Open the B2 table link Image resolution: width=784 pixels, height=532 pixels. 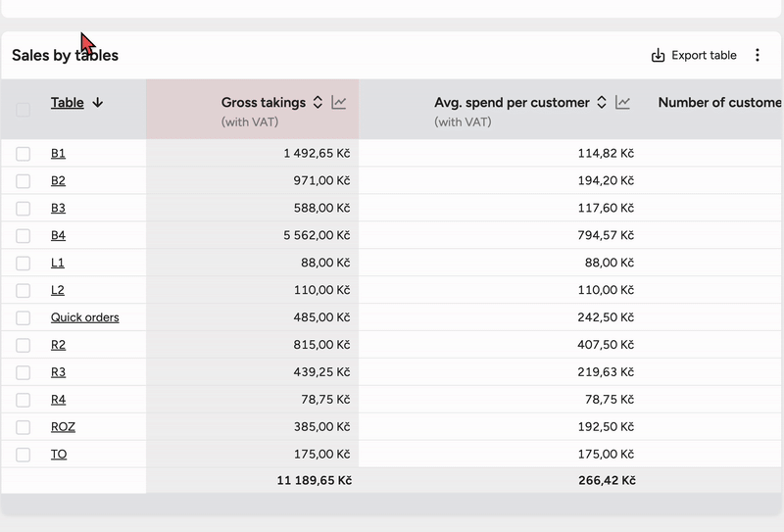58,181
